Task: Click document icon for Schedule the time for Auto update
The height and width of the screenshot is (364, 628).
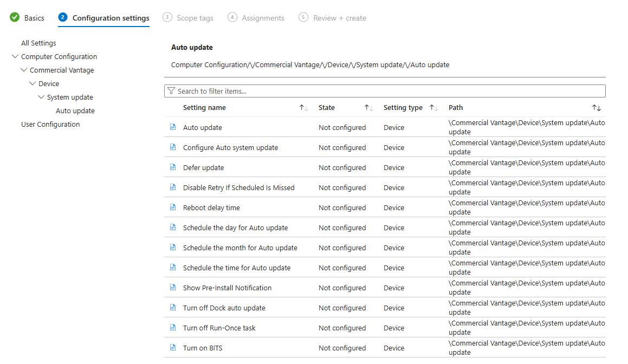Action: click(173, 267)
